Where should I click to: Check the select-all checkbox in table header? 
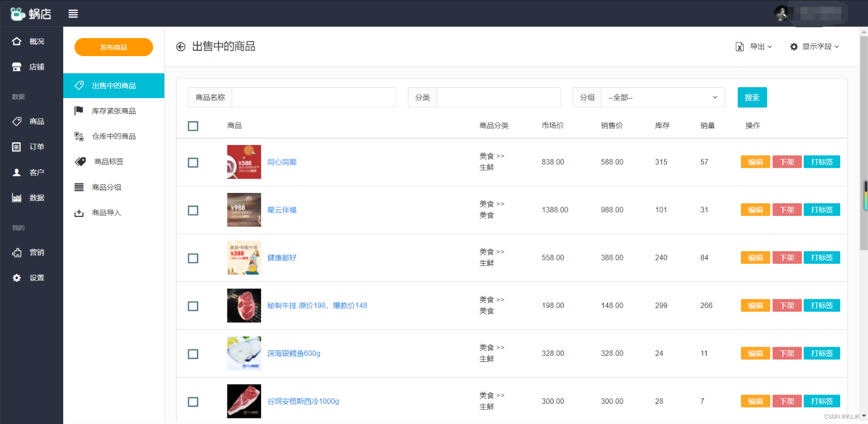pyautogui.click(x=193, y=126)
